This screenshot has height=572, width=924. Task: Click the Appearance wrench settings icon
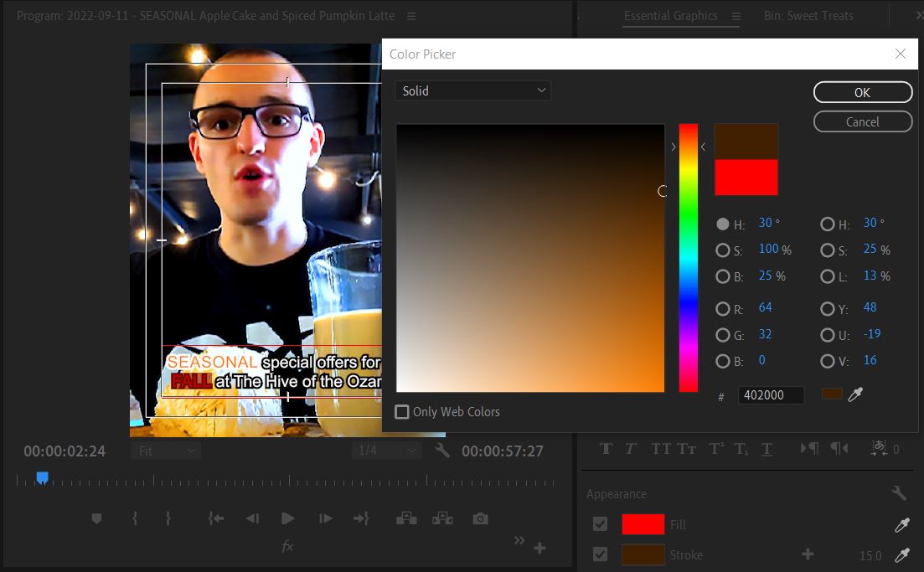tap(899, 492)
